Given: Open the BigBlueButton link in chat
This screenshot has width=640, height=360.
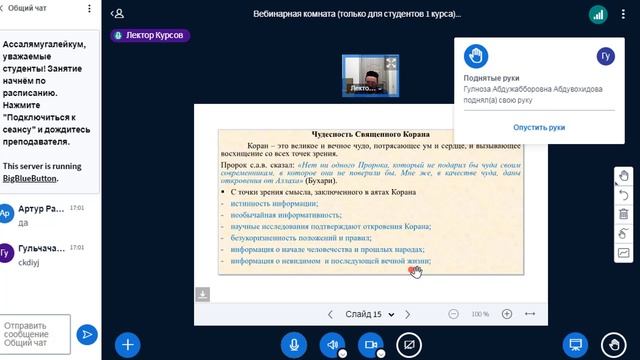Looking at the screenshot, I should pyautogui.click(x=29, y=178).
